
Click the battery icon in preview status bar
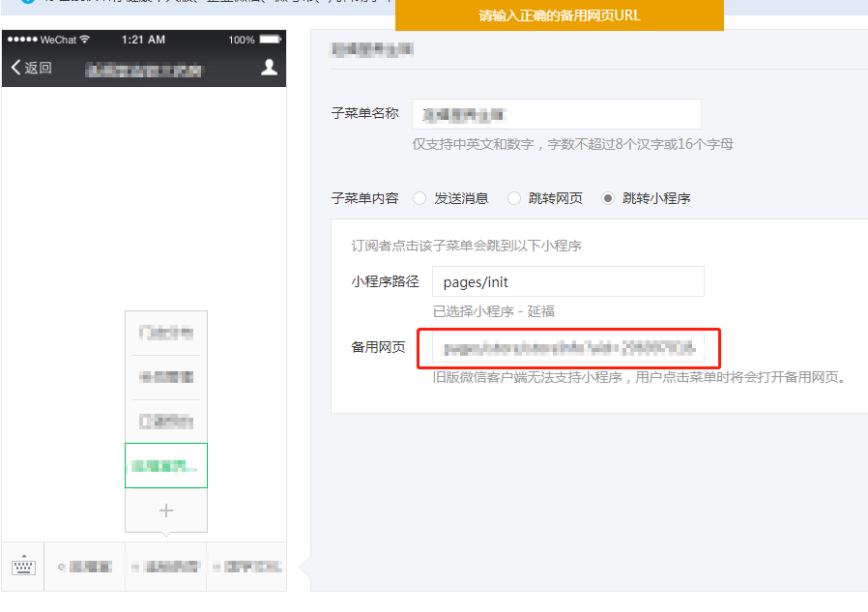(271, 40)
